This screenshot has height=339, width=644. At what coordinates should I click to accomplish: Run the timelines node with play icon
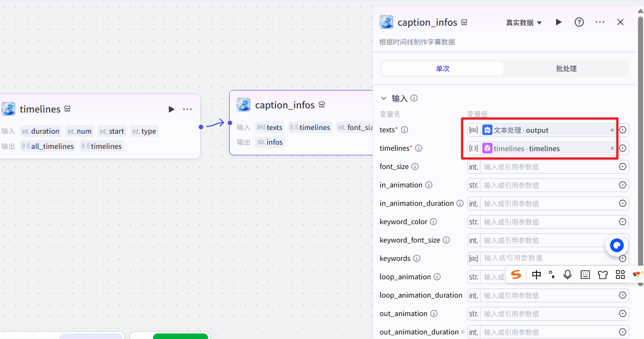click(x=171, y=109)
